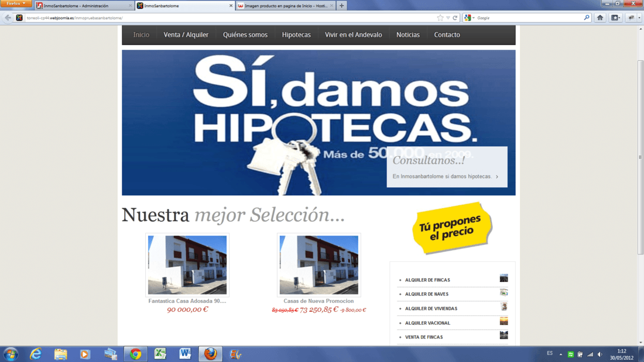Show hidden tray icons arrow
This screenshot has width=644, height=362.
click(561, 354)
